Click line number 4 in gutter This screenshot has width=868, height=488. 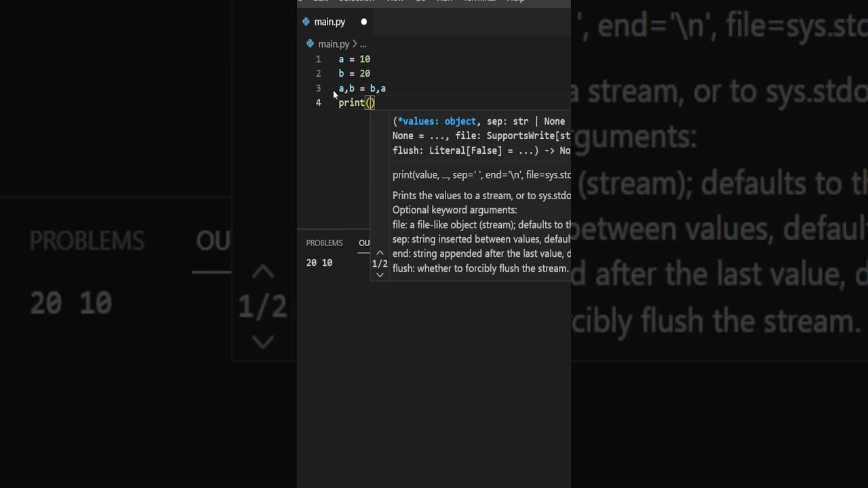318,102
